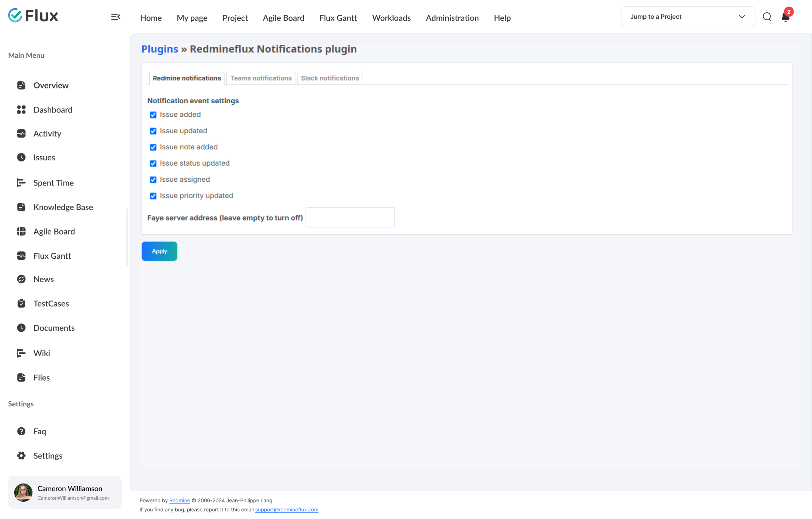Click the Settings gear icon

pos(21,456)
